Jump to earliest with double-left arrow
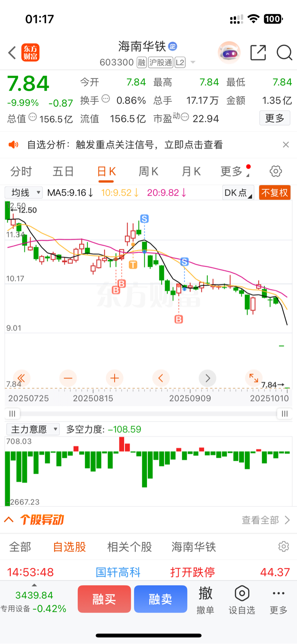297x644 pixels. (x=22, y=378)
